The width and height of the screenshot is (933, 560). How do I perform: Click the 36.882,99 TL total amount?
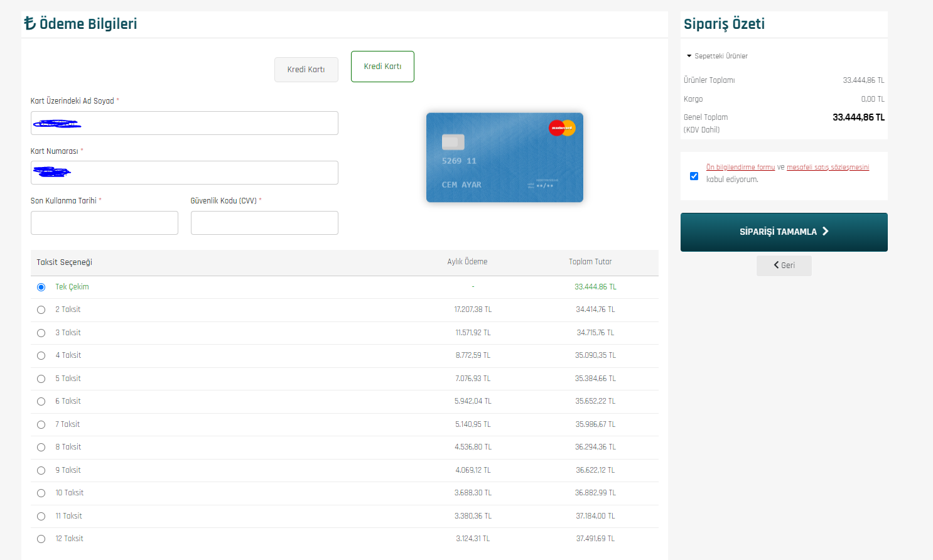[595, 493]
